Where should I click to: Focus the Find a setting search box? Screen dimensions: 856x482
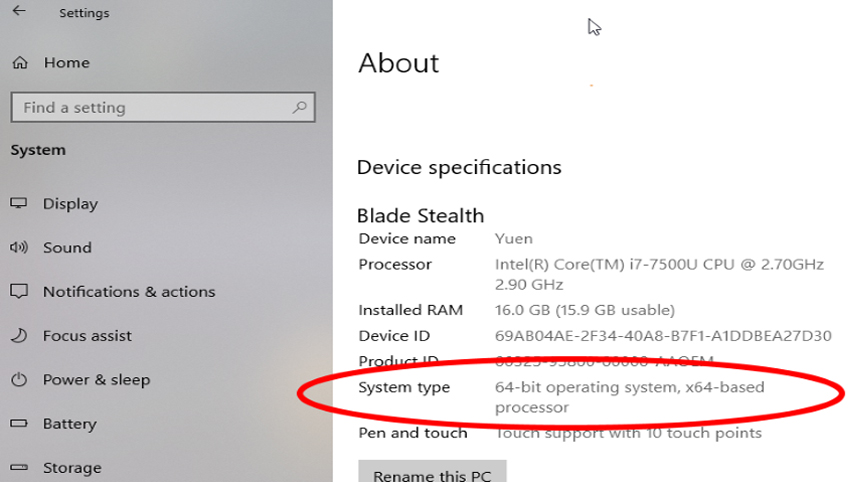pos(150,108)
